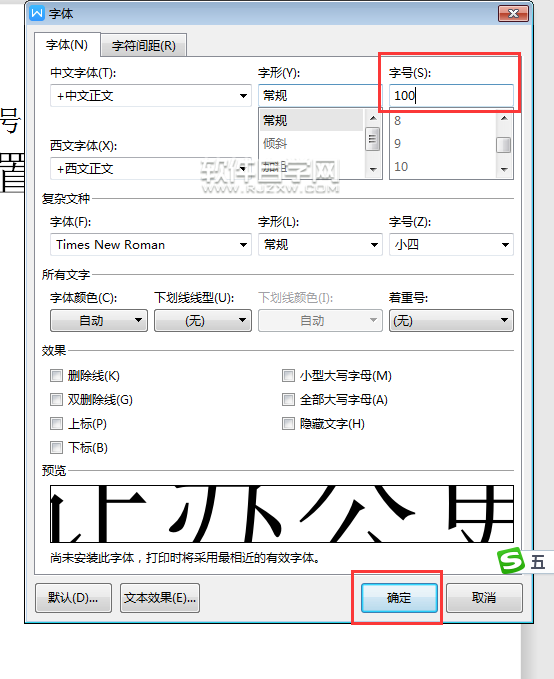Click the 五 indicator on the Sogou bar
This screenshot has width=554, height=679.
coord(538,562)
